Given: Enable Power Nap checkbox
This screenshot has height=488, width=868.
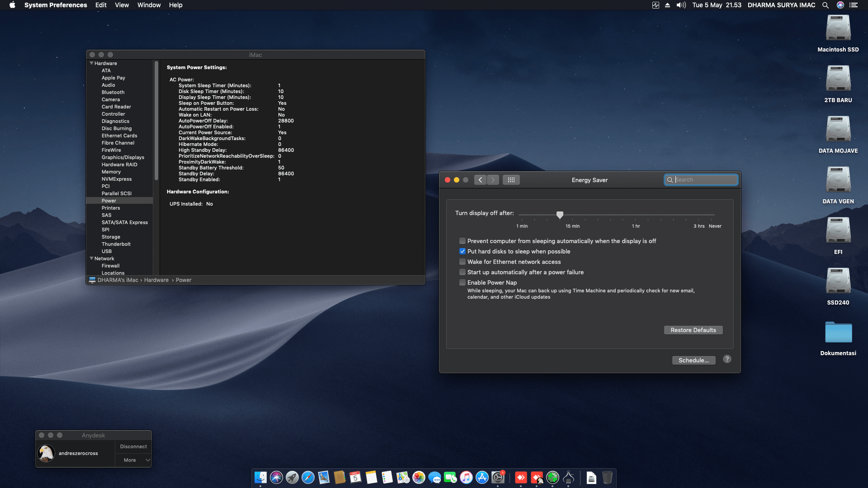Looking at the screenshot, I should (462, 282).
